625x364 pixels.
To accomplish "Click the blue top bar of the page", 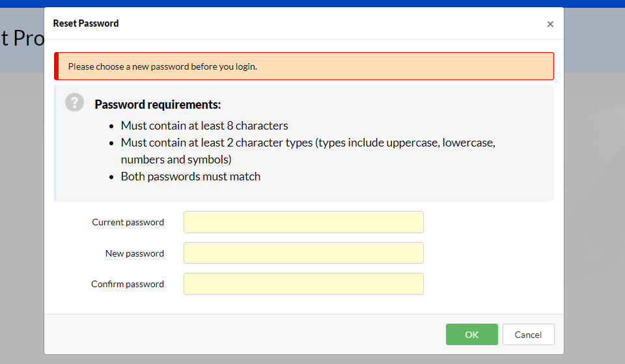I will (312, 4).
